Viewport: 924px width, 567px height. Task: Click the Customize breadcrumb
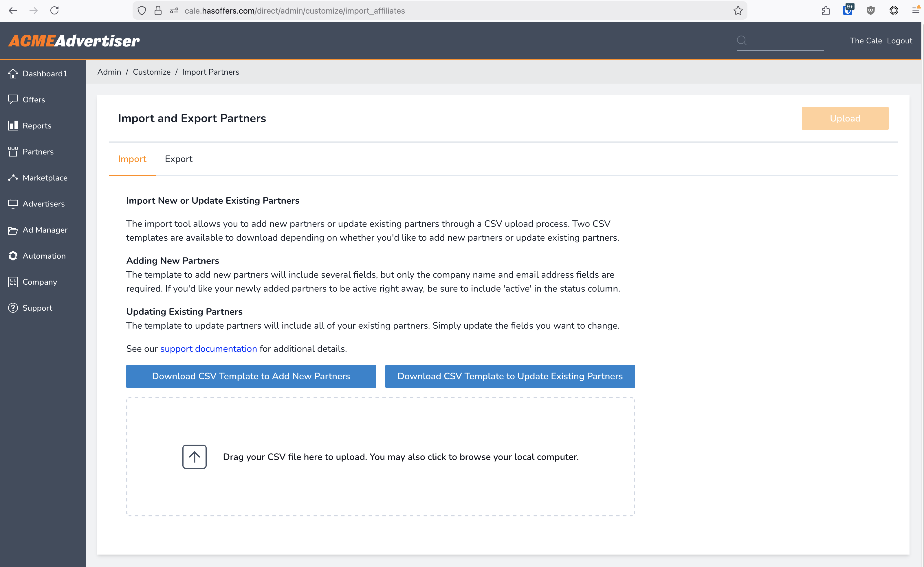point(152,72)
